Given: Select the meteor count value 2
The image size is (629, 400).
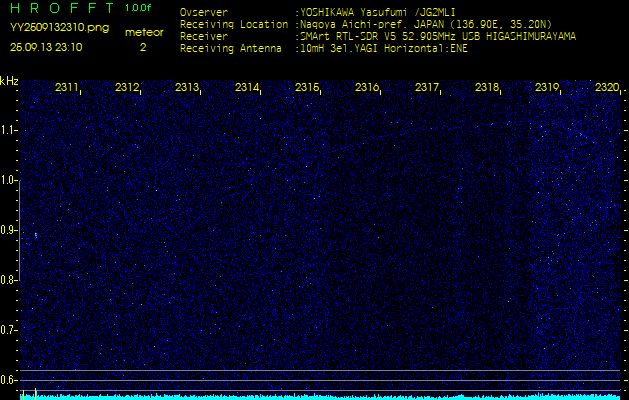Looking at the screenshot, I should (x=142, y=47).
